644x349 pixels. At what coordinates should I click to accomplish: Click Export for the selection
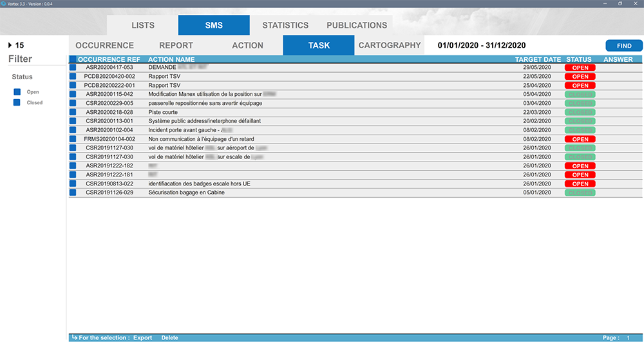[x=142, y=338]
